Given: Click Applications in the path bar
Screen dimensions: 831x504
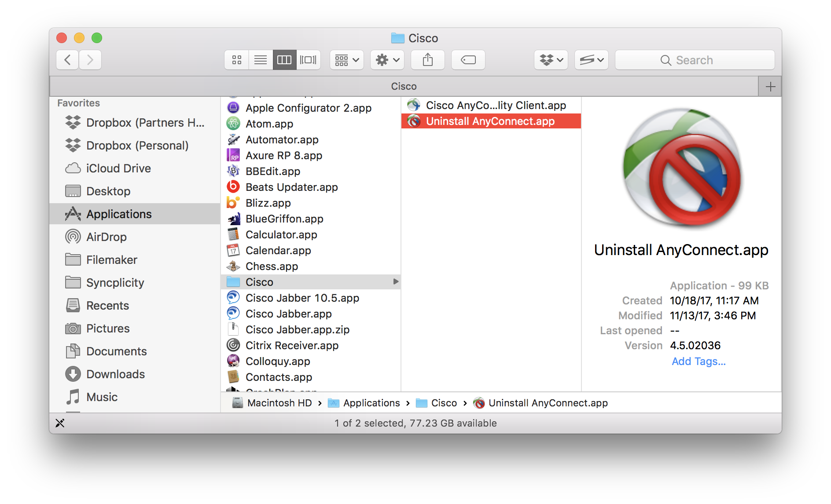Looking at the screenshot, I should pos(364,403).
